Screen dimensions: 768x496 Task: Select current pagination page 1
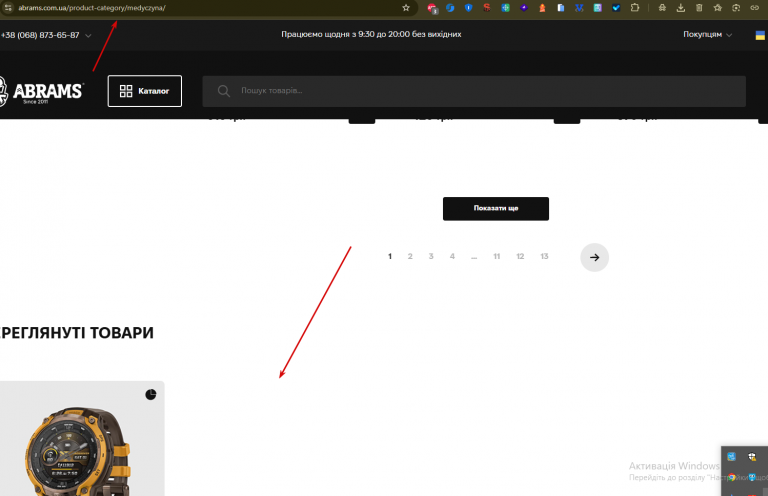pyautogui.click(x=390, y=257)
